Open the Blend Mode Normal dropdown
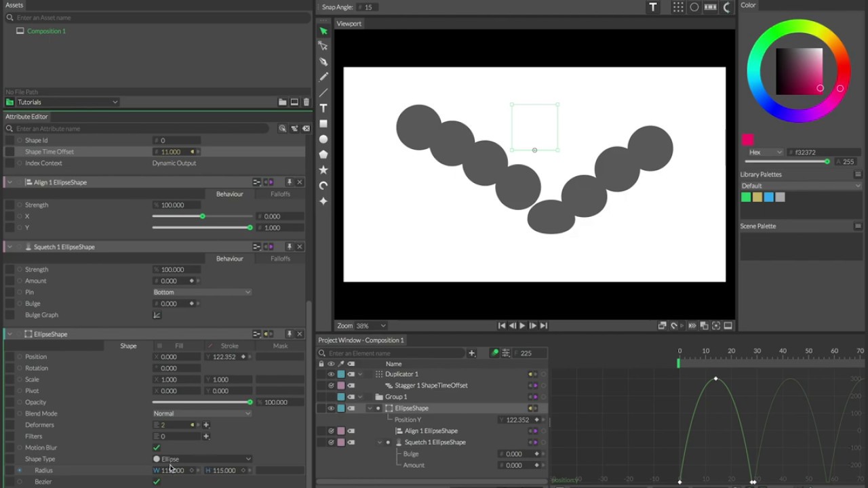This screenshot has width=868, height=488. pos(202,413)
